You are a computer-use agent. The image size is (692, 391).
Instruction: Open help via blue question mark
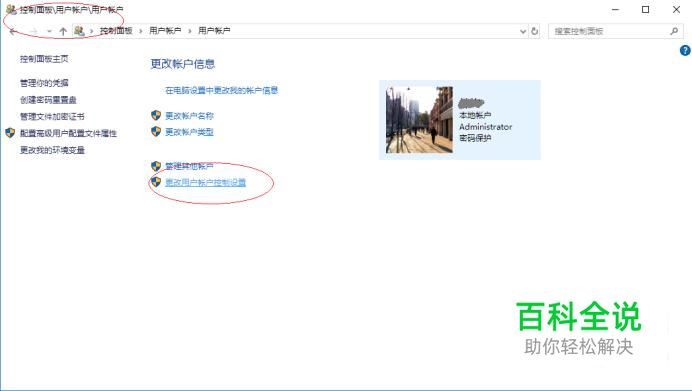pos(685,50)
